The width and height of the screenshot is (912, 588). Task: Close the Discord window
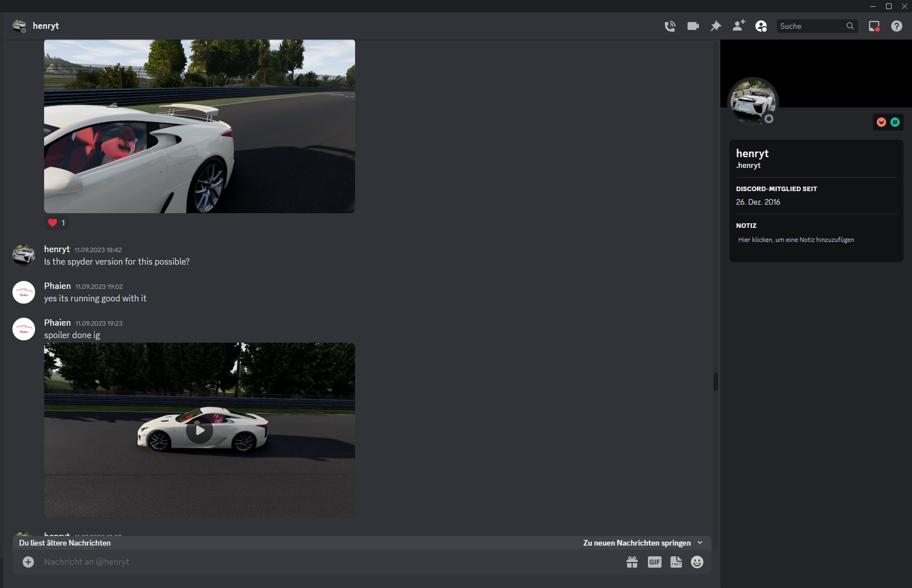tap(905, 6)
